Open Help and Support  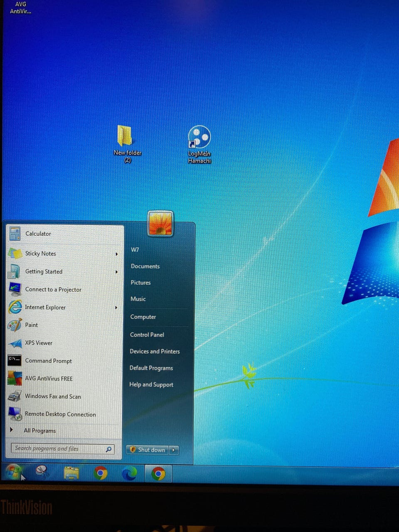pos(151,384)
